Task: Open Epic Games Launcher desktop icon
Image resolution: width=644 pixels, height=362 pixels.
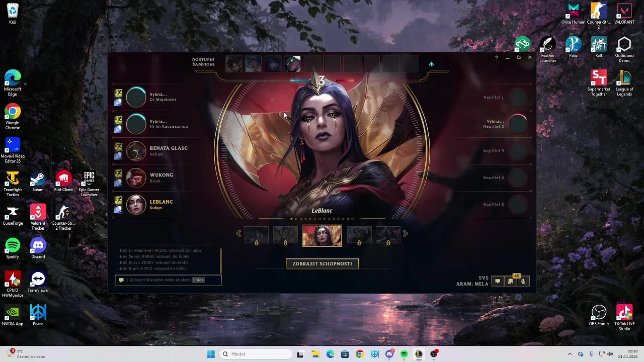Action: (x=89, y=184)
